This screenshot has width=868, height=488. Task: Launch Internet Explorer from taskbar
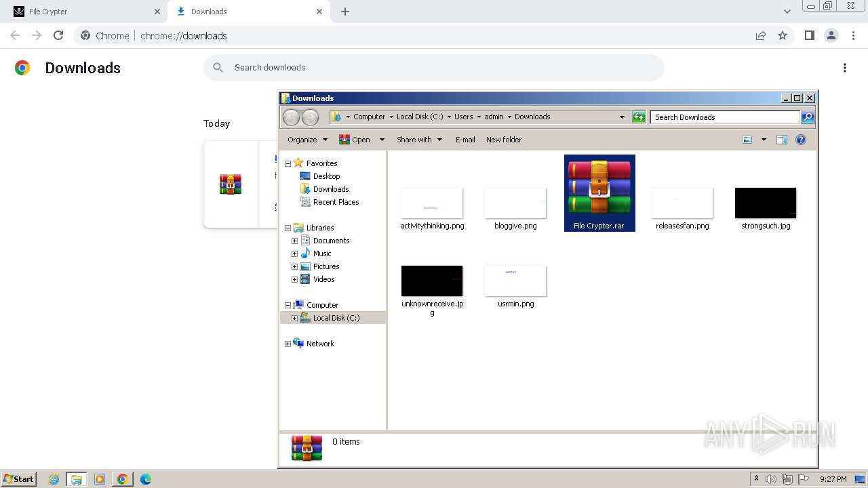pyautogui.click(x=54, y=479)
